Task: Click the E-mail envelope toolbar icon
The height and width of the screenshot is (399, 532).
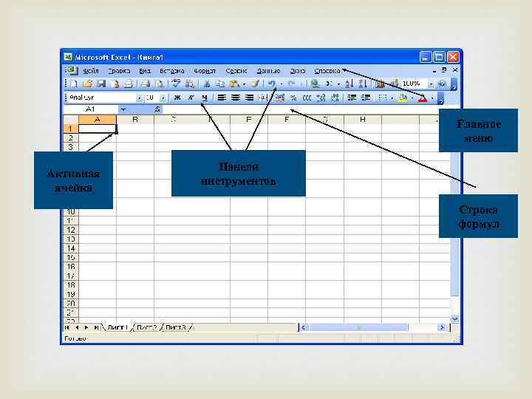Action: pos(129,83)
